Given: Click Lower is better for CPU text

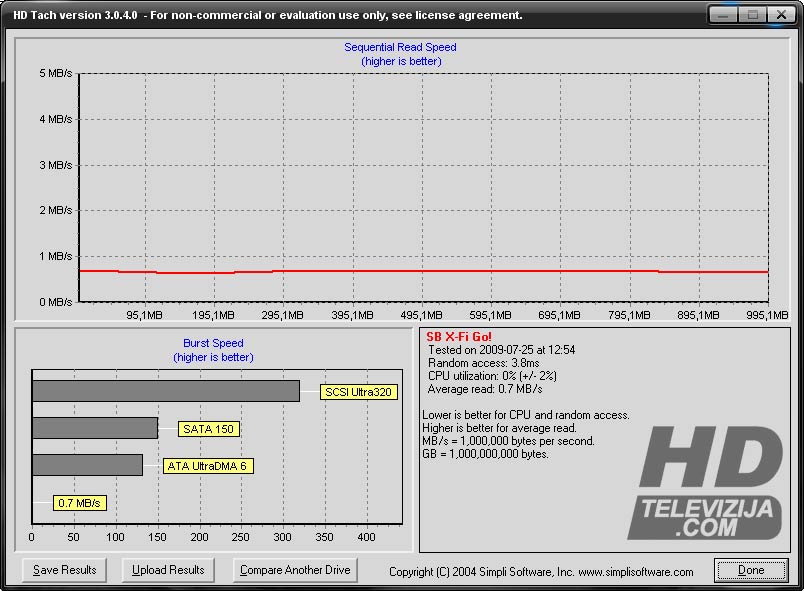Looking at the screenshot, I should click(x=526, y=415).
